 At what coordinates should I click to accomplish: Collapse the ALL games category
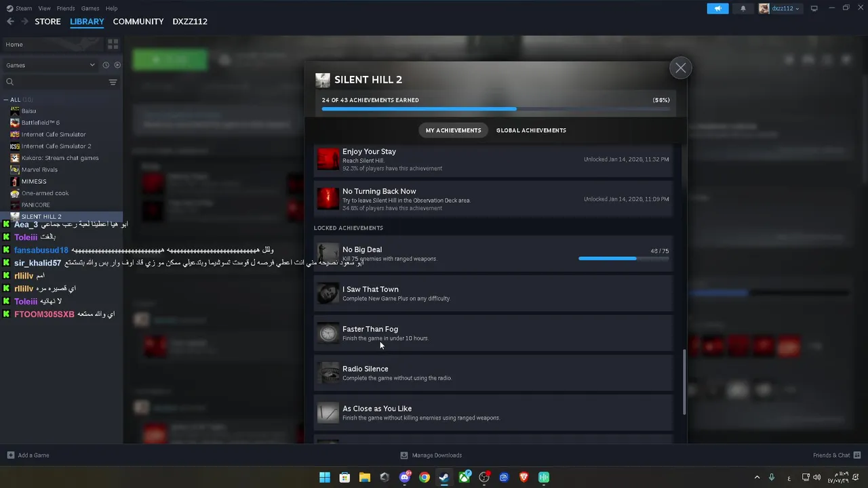(7, 100)
